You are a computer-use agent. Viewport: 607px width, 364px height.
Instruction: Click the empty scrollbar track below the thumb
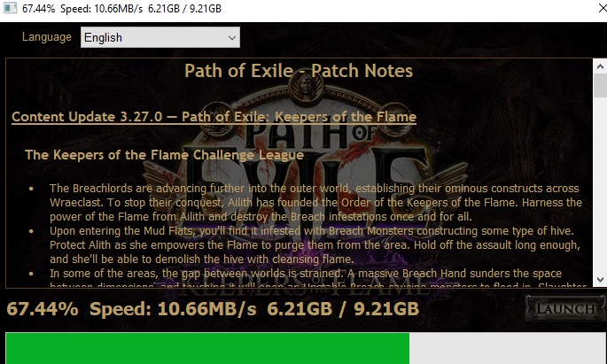point(600,185)
